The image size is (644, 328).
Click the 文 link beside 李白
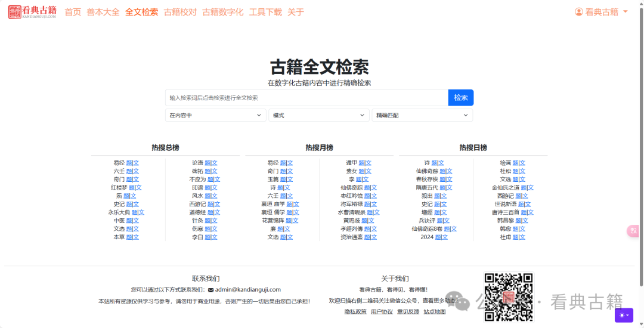coord(215,237)
